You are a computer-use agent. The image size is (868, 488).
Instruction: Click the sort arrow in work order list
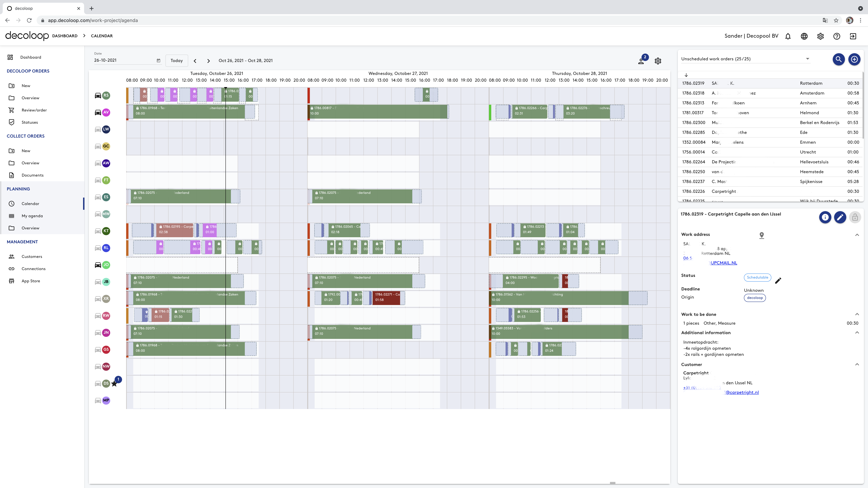686,75
